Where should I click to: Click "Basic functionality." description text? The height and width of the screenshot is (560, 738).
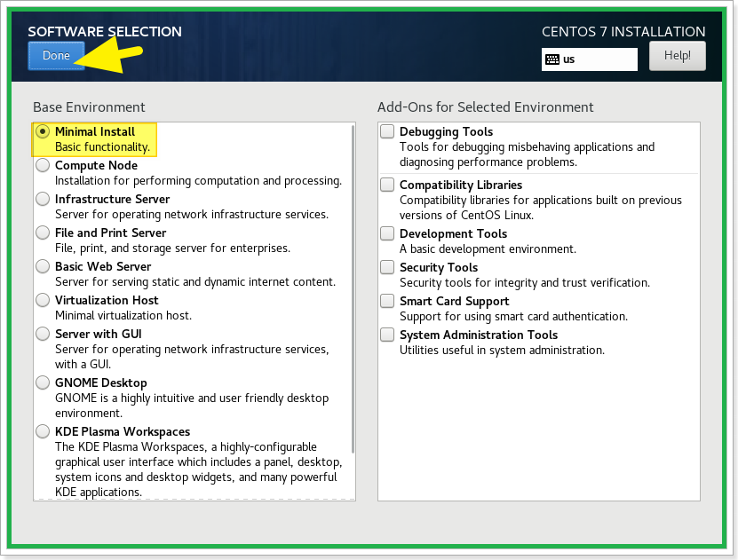[102, 147]
